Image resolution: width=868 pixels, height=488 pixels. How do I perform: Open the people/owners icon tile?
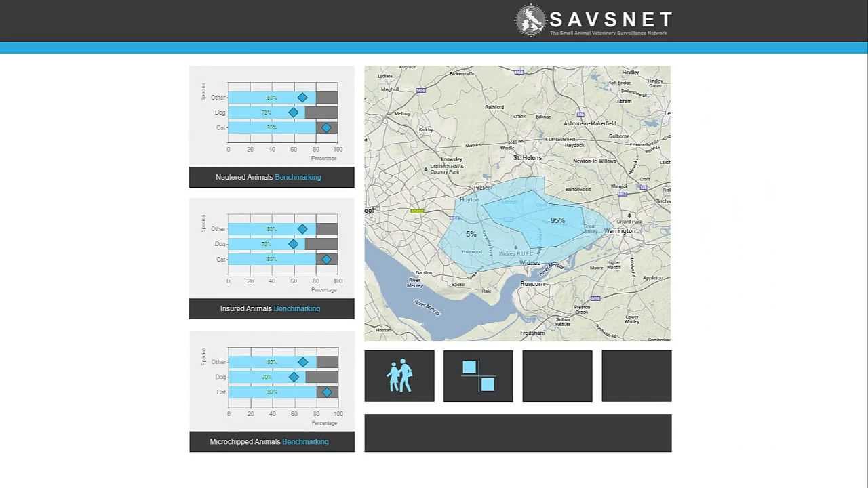(399, 376)
